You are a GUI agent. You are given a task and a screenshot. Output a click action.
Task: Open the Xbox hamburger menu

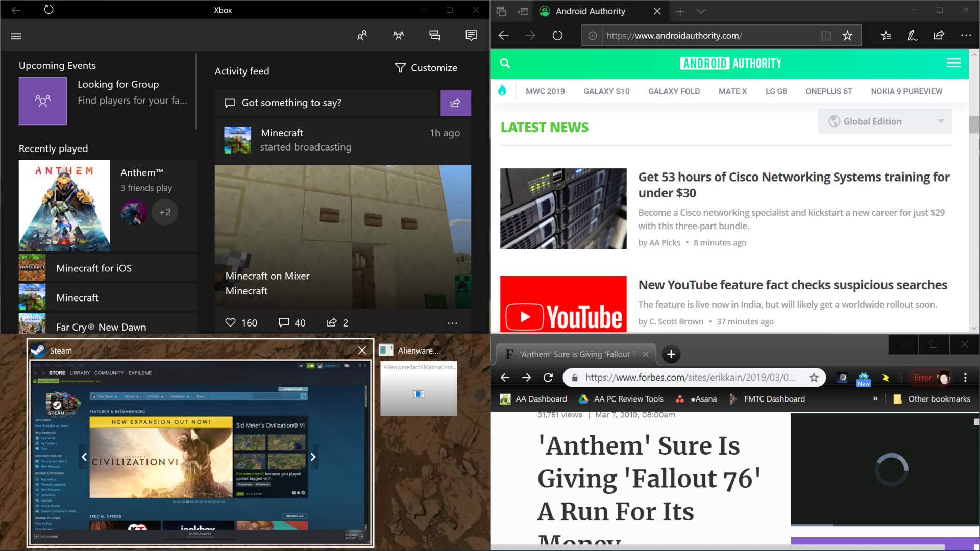coord(16,36)
